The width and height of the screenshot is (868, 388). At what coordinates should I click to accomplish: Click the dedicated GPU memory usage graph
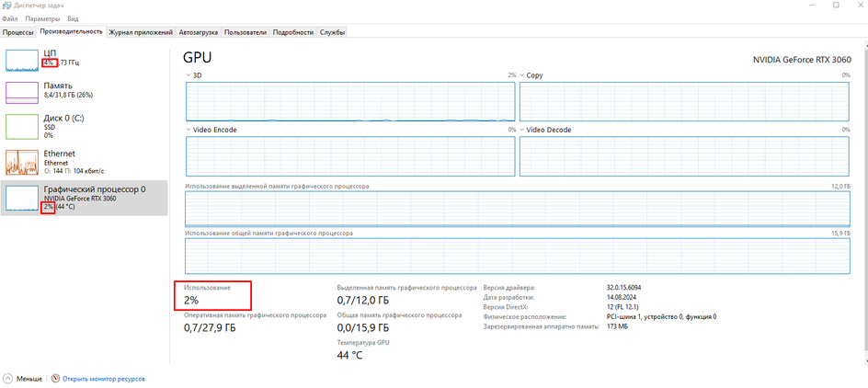point(517,210)
